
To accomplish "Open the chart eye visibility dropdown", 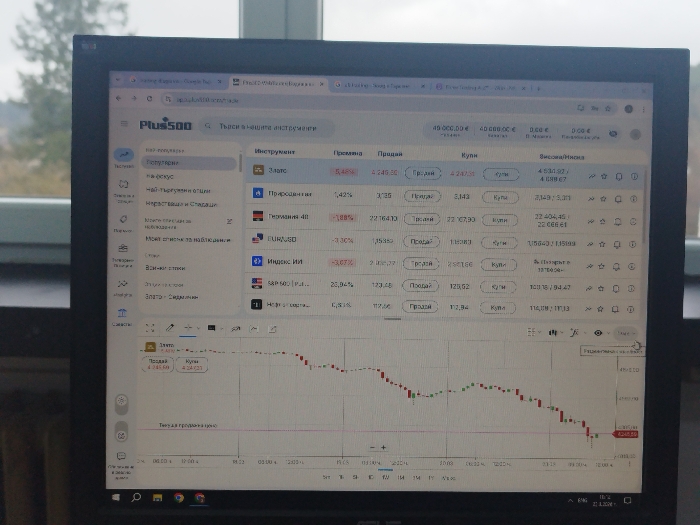I will (601, 333).
